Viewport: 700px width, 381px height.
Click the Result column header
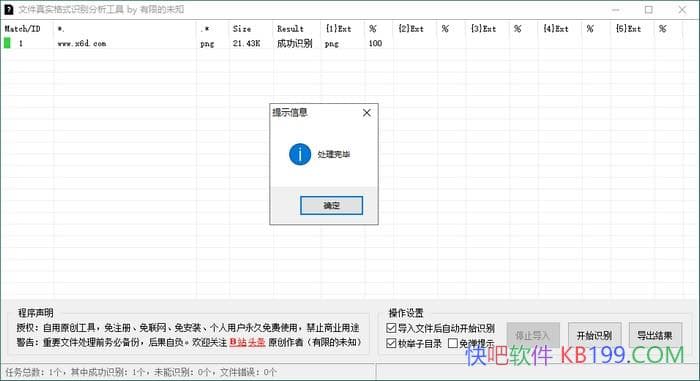[x=290, y=29]
